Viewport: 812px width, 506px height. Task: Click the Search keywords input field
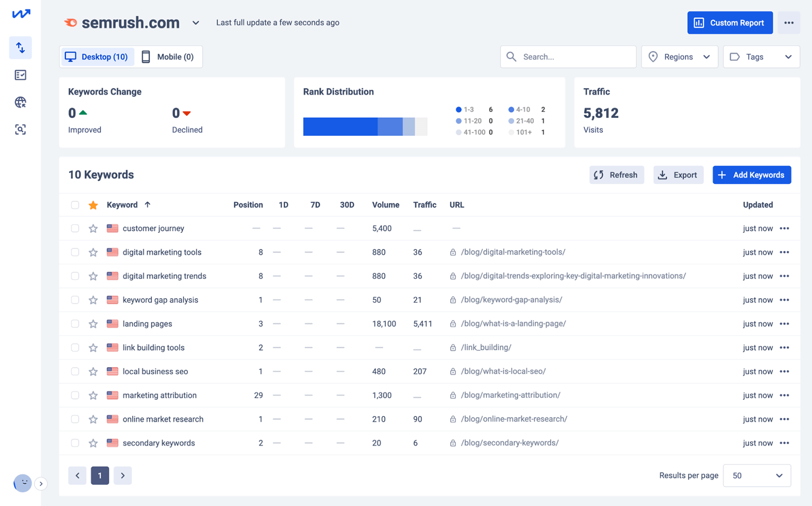pos(567,56)
